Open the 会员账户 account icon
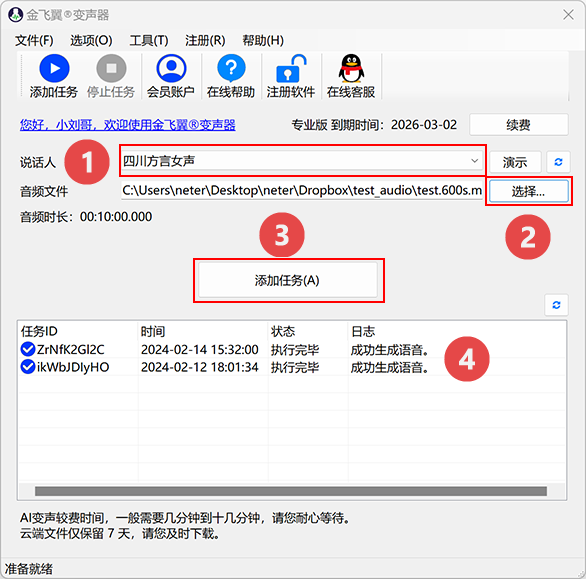Viewport: 586px width, 579px height. coord(171,68)
